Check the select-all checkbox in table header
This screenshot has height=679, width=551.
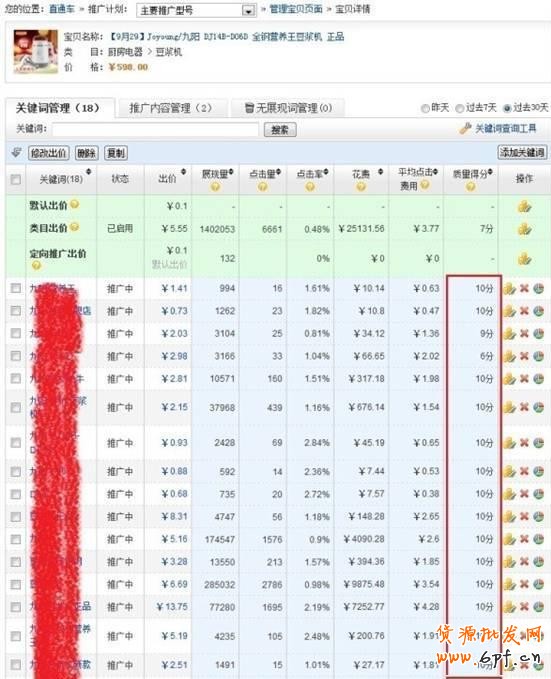[x=16, y=179]
